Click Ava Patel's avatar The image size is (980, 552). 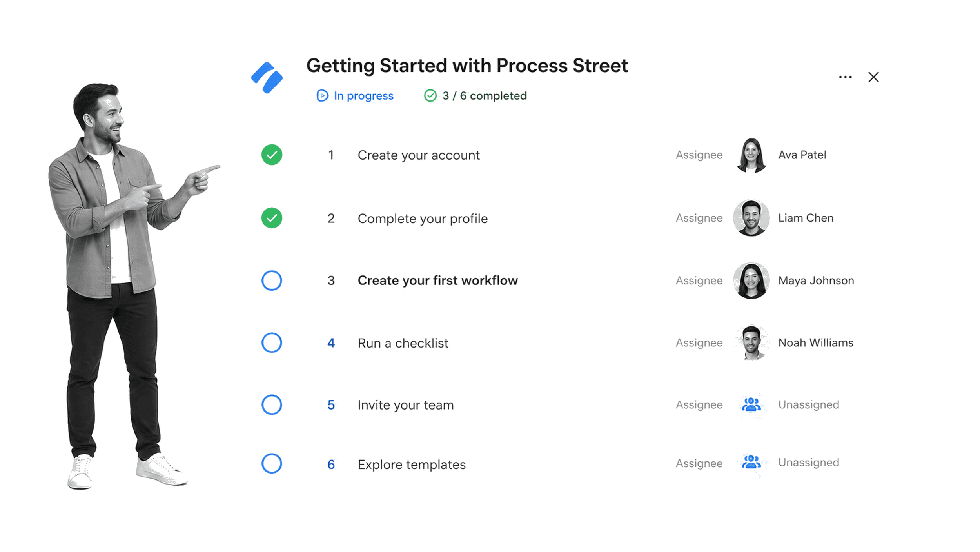(751, 155)
